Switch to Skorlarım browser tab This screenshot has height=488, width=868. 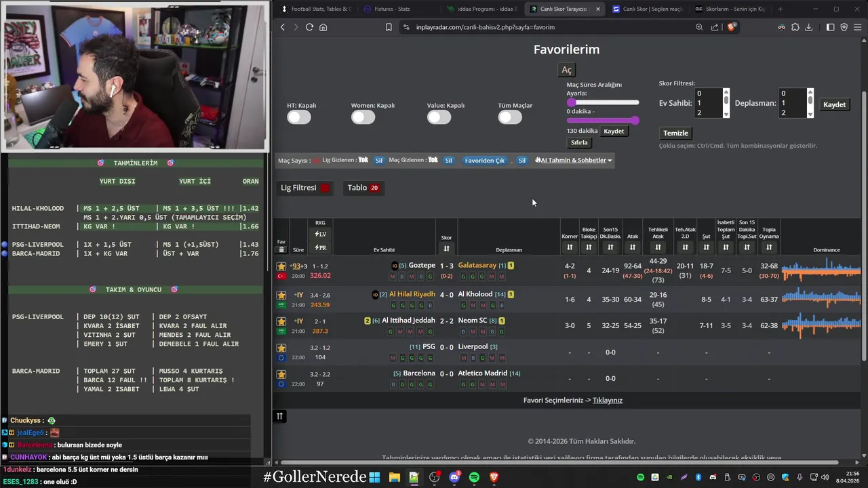click(730, 9)
